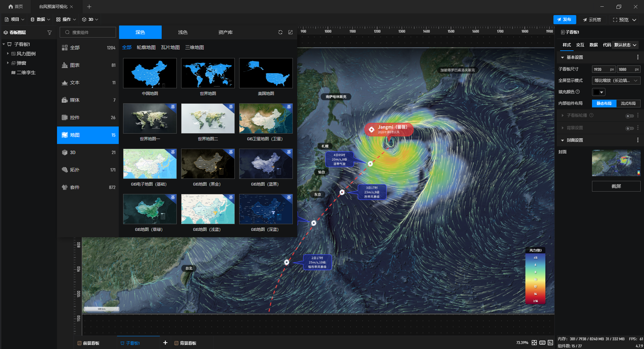Click the 发布 publish button
Screen dimensions: 644x349
565,19
